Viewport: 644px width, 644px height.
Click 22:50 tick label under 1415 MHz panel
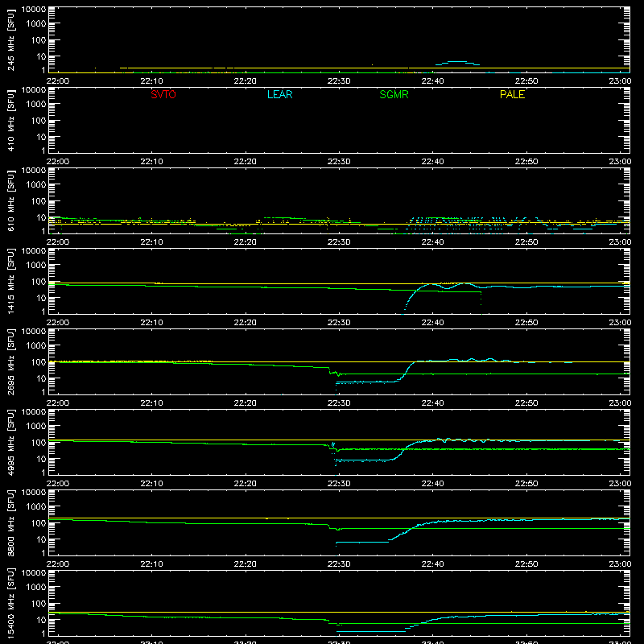526,323
